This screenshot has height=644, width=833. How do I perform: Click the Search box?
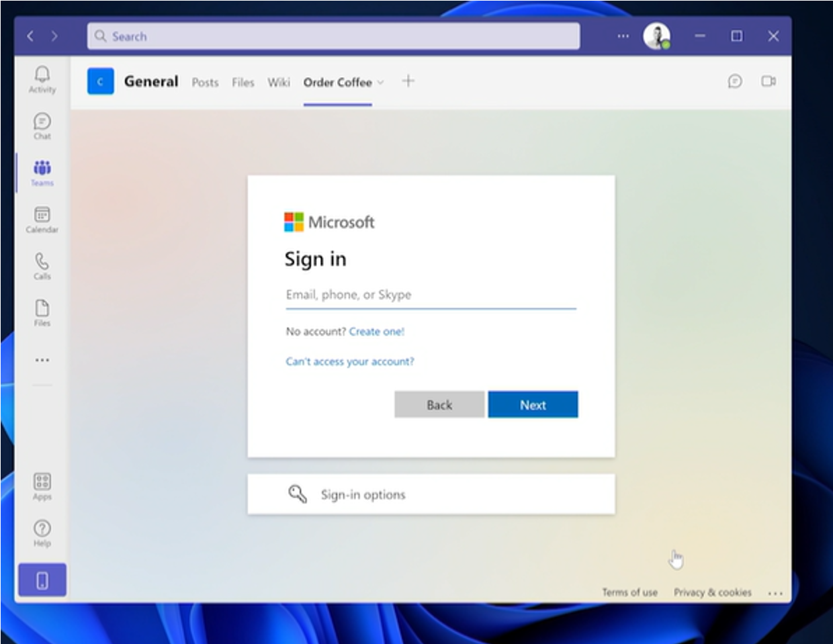333,36
